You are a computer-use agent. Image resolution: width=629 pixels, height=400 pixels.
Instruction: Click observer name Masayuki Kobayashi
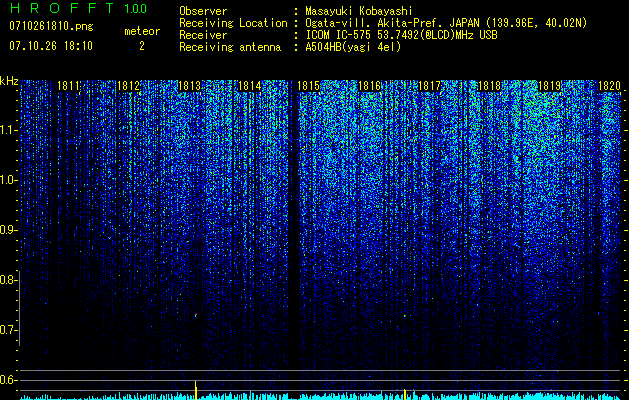click(x=359, y=11)
